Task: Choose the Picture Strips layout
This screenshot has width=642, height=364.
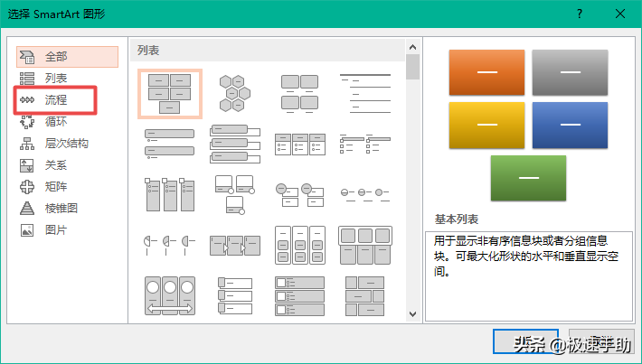Action: (234, 295)
